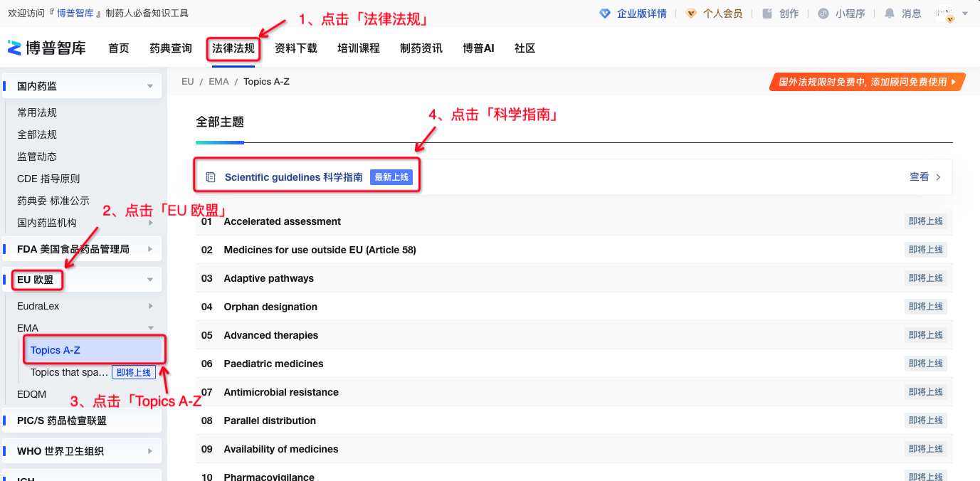Click the 小程序 icon

823,14
